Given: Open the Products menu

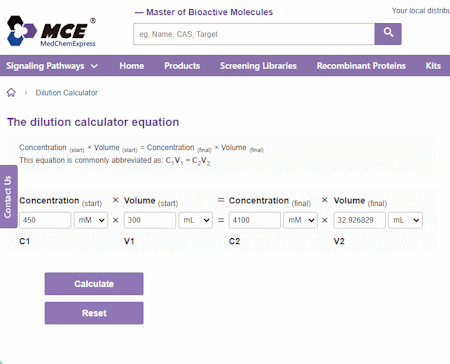Looking at the screenshot, I should point(182,66).
